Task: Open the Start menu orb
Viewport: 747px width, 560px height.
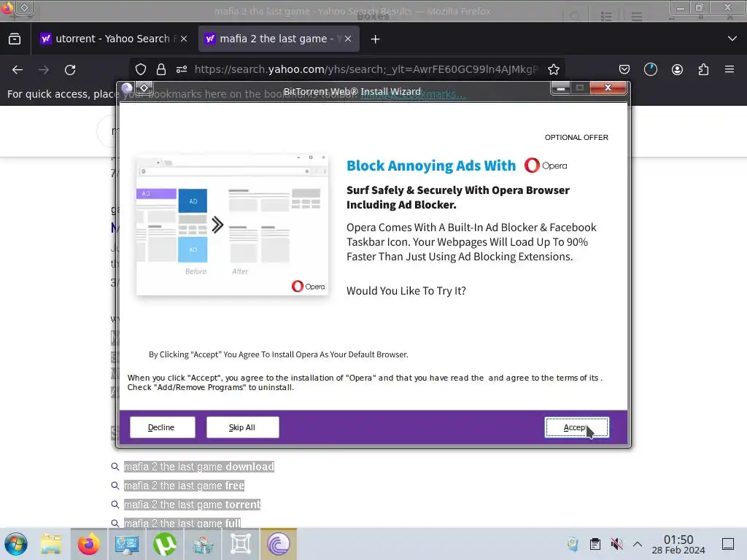Action: click(16, 544)
